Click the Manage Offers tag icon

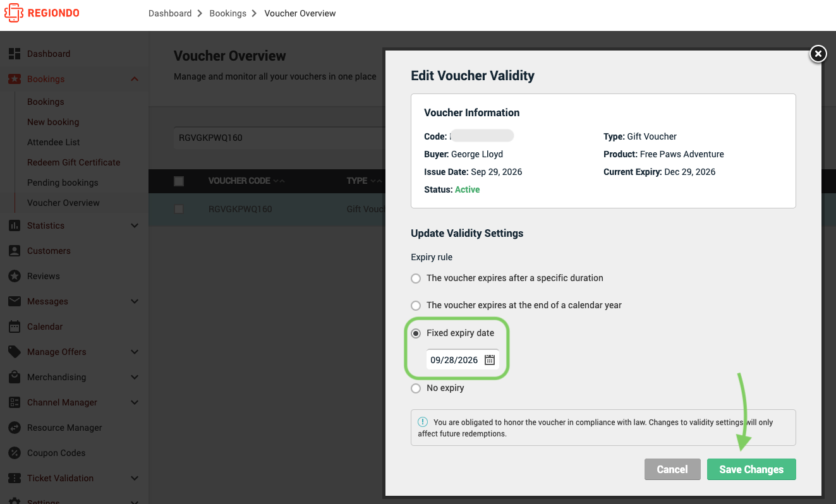tap(15, 352)
